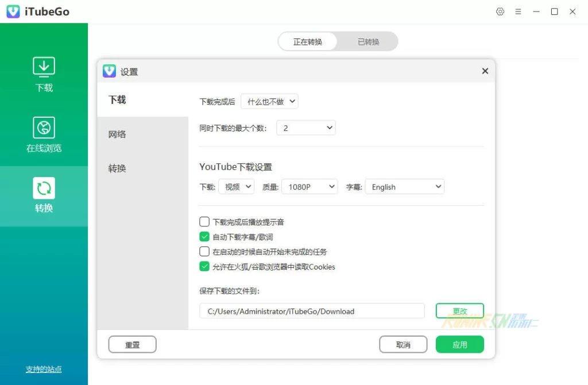Switch to the 网络 settings tab
588x385 pixels.
tap(117, 134)
